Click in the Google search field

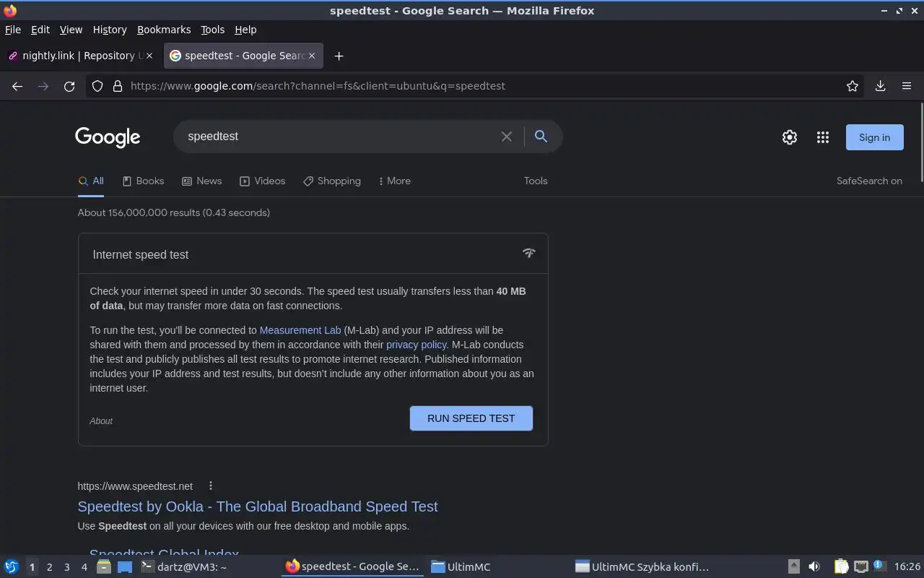click(x=339, y=137)
